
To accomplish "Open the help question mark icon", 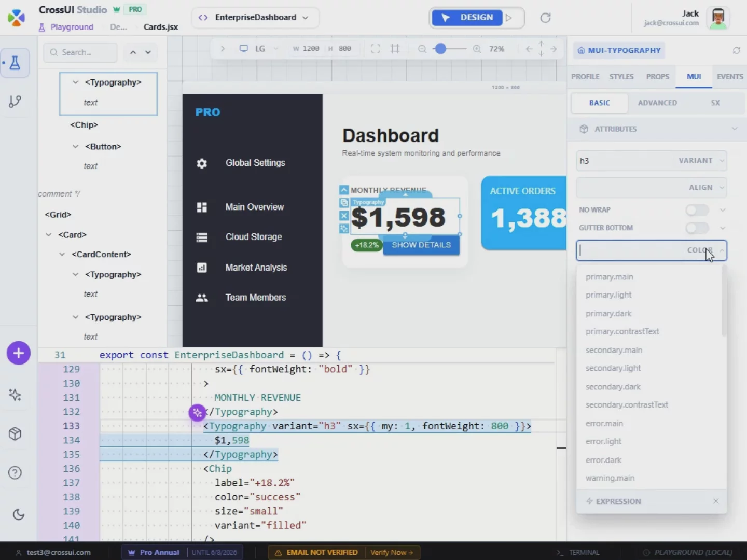I will pos(15,473).
